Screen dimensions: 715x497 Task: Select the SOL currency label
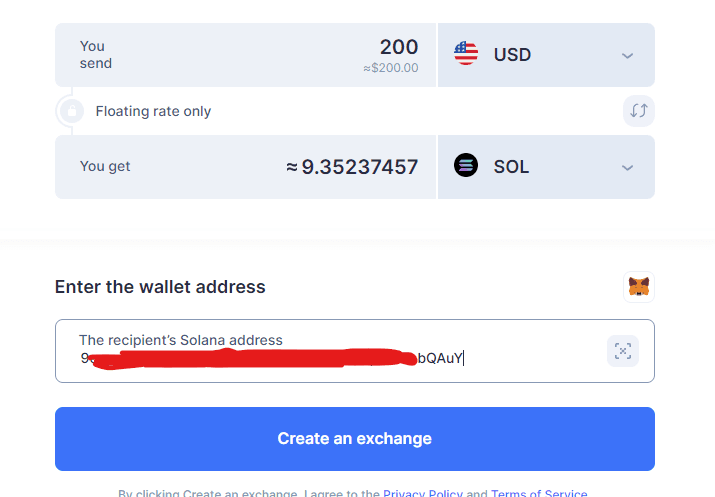pyautogui.click(x=511, y=167)
